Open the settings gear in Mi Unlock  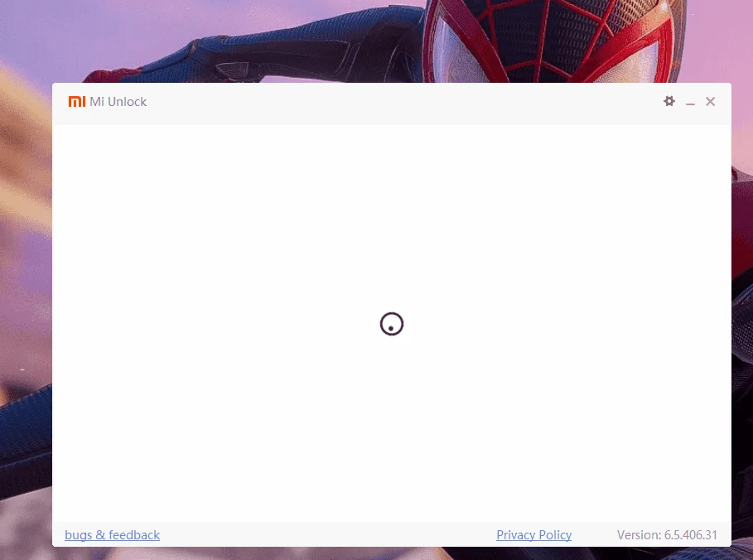point(669,101)
